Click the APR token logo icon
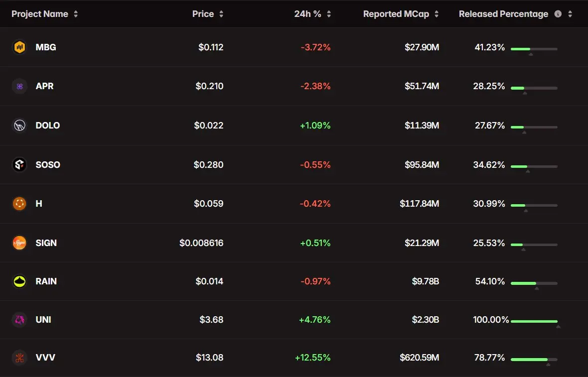Screen dimensions: 588x377 19,86
